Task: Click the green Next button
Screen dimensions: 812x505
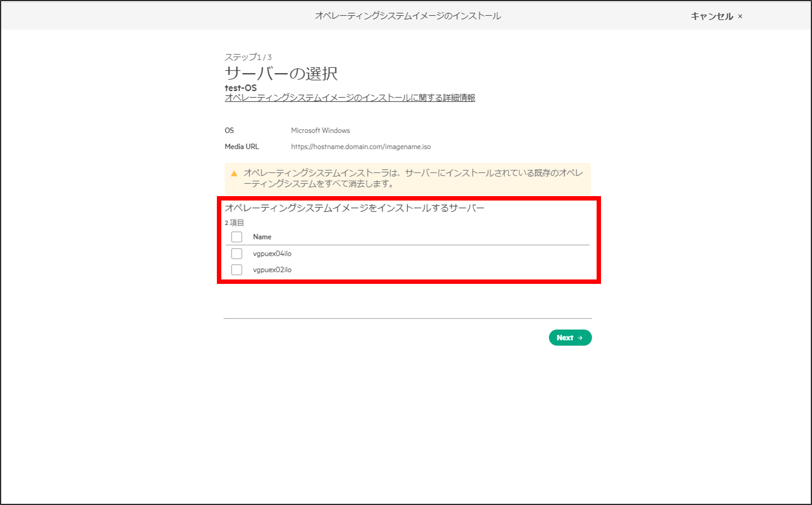Action: click(570, 338)
